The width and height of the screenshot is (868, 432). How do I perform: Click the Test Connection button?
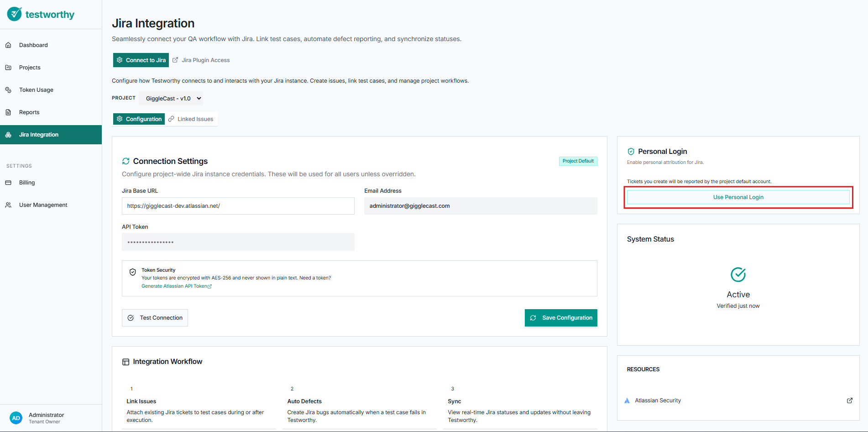pos(155,318)
